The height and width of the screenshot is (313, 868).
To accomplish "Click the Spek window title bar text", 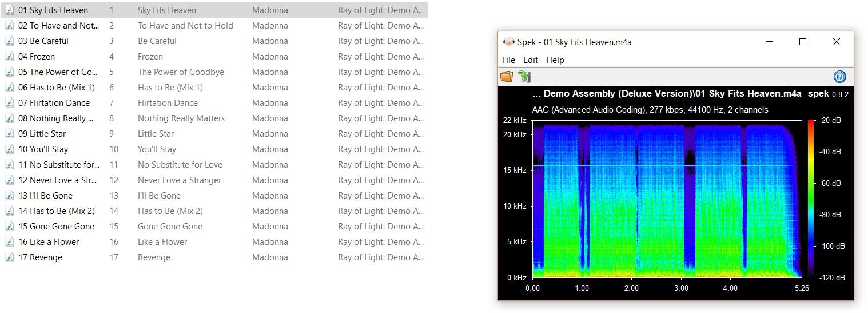I will click(x=574, y=42).
